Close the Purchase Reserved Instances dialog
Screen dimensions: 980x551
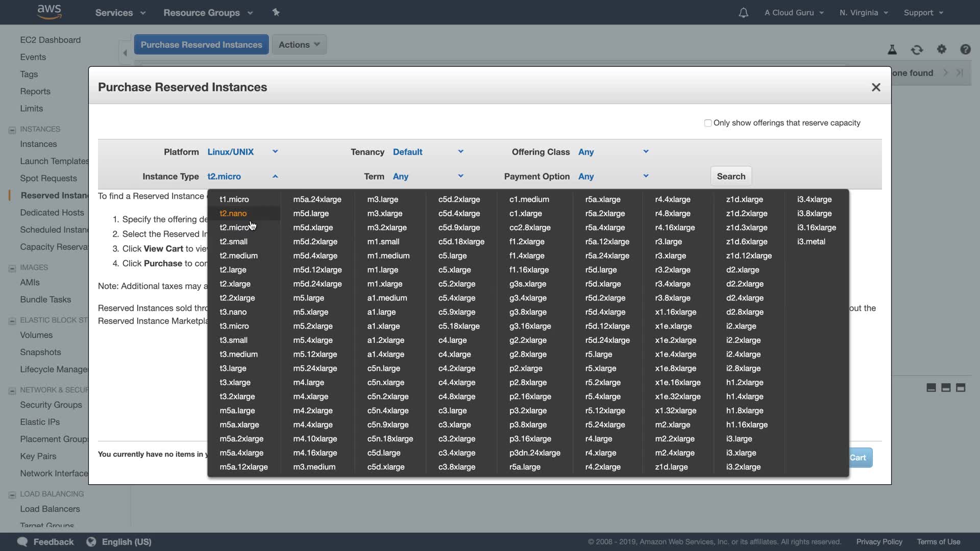pyautogui.click(x=876, y=87)
